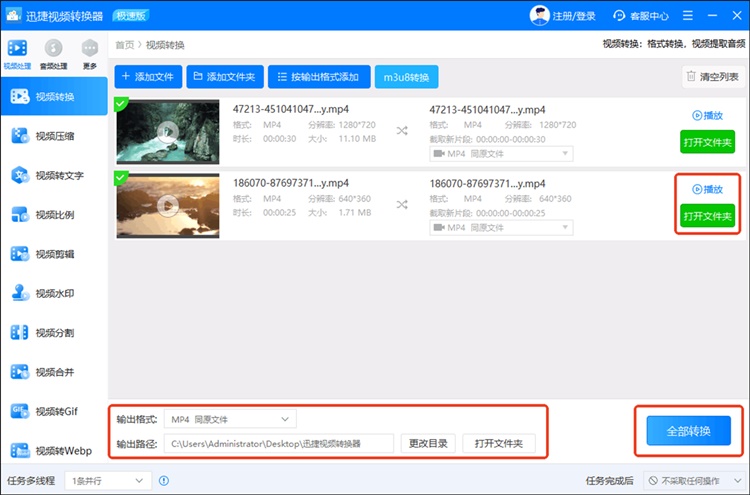750x495 pixels.
Task: Open folder for 186070 video
Action: [x=707, y=217]
